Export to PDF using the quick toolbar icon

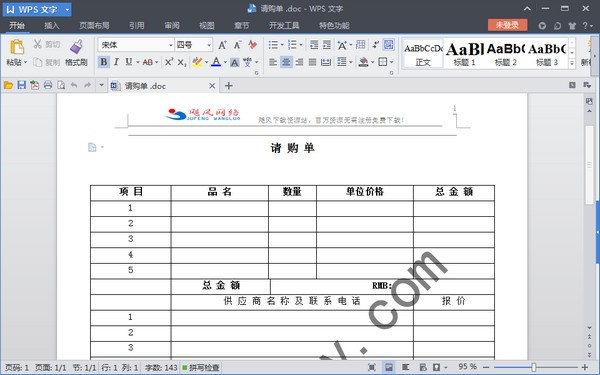[34, 85]
